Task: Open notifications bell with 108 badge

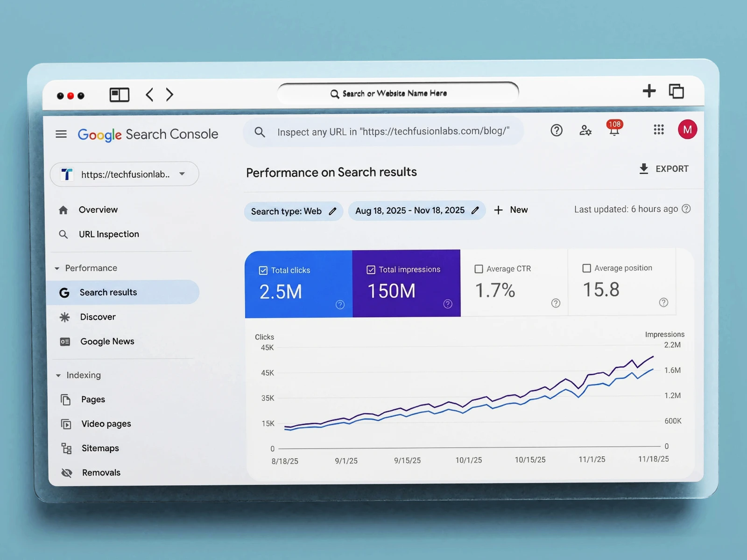Action: [x=614, y=130]
